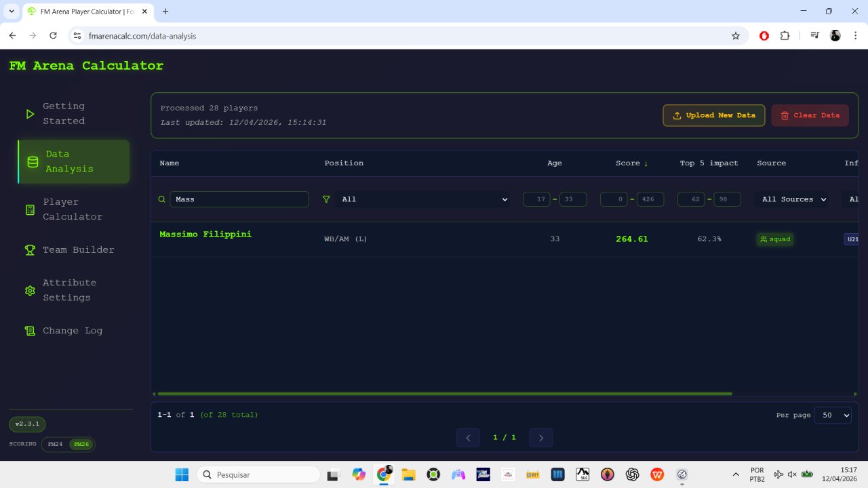Click the Chrome profile avatar

click(835, 36)
